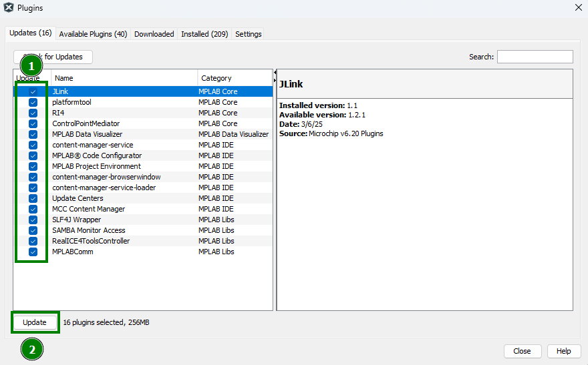Select MPLAB® Code Configurator name

tap(97, 155)
